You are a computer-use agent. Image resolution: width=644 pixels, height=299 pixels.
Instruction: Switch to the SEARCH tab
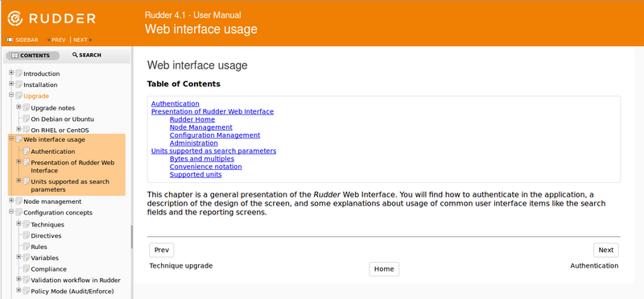[87, 55]
